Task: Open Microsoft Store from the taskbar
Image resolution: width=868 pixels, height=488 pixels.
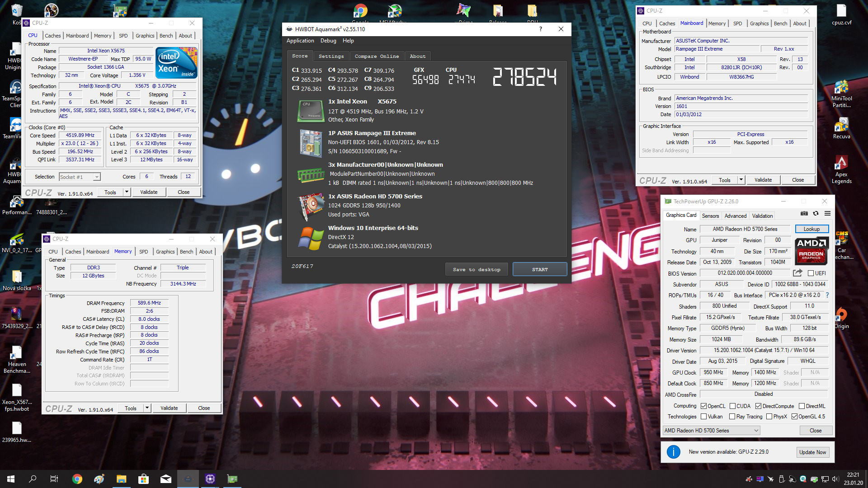Action: click(143, 479)
